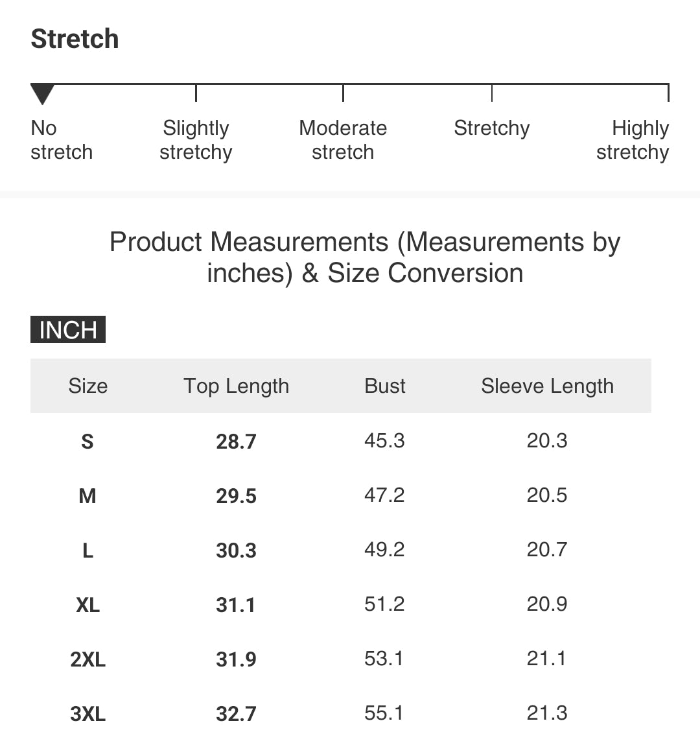Click the 'No stretch' scale label

point(61,140)
